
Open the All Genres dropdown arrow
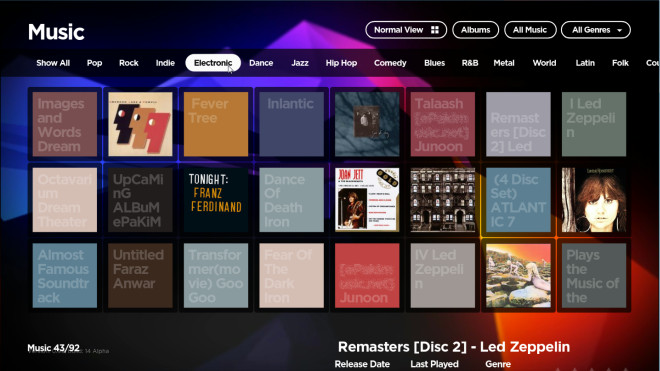(619, 30)
